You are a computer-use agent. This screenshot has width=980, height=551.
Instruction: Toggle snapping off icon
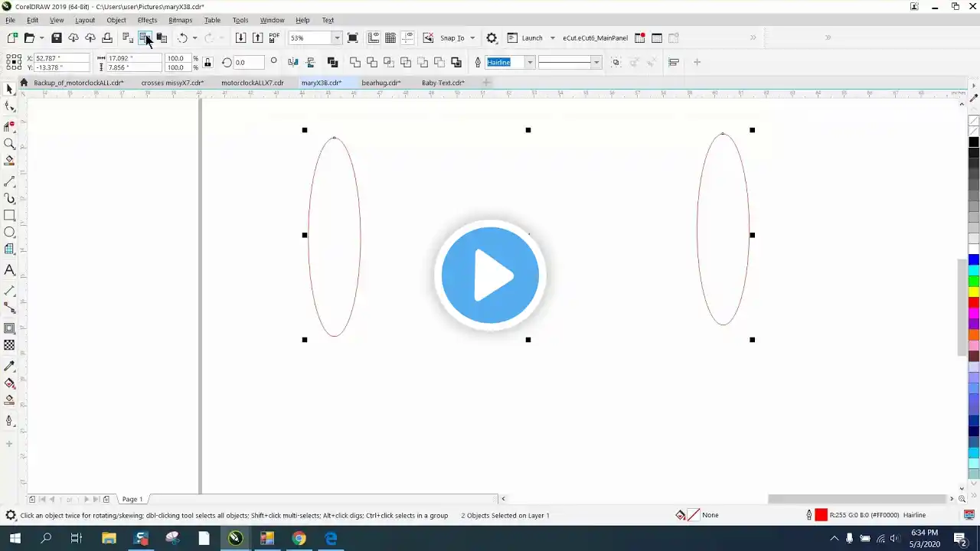coord(428,37)
